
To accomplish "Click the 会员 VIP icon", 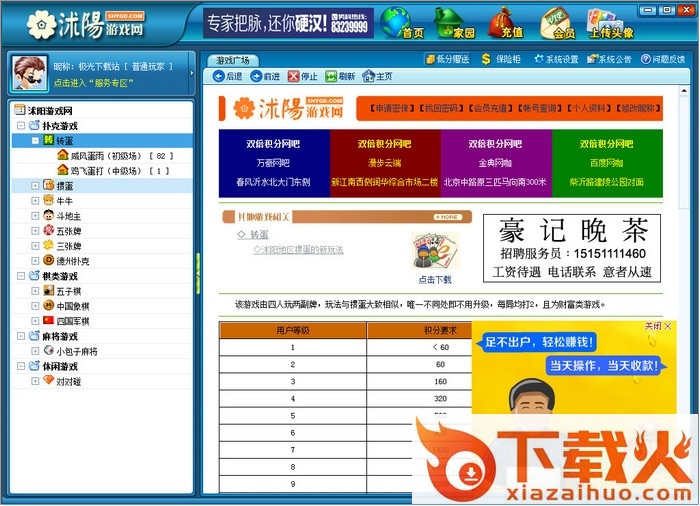I will point(560,22).
